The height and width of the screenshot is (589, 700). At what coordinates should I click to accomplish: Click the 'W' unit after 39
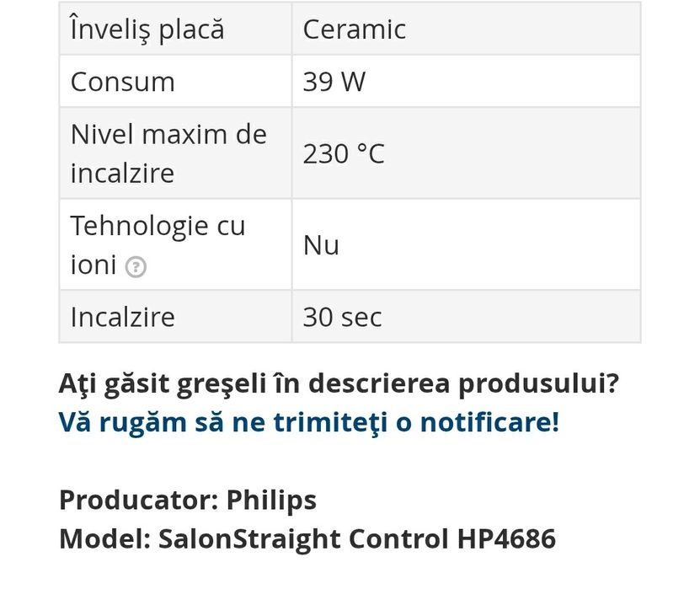354,82
